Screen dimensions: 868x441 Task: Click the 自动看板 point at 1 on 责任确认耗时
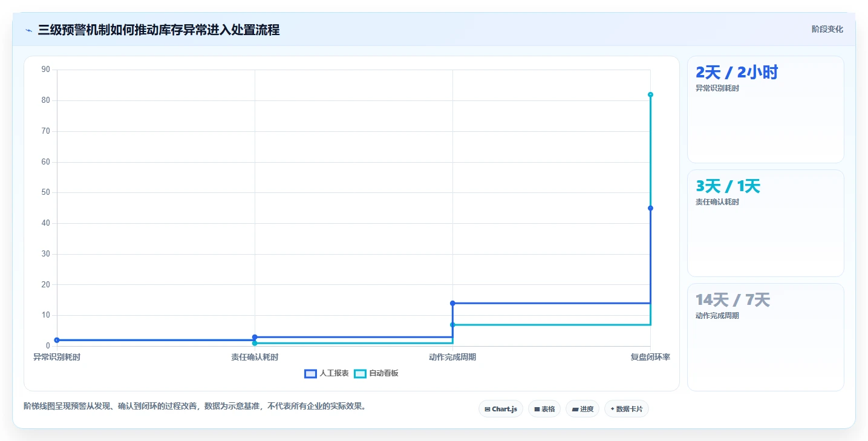tap(255, 343)
